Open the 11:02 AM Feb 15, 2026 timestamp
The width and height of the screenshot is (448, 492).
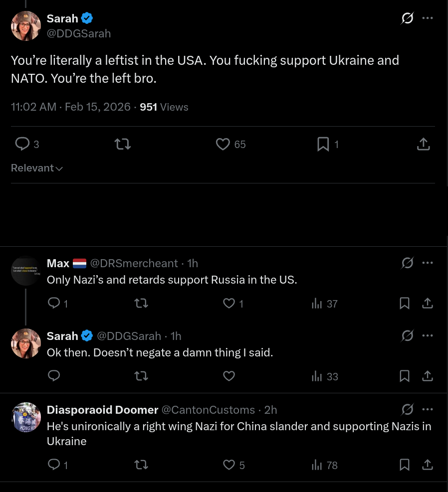(70, 107)
